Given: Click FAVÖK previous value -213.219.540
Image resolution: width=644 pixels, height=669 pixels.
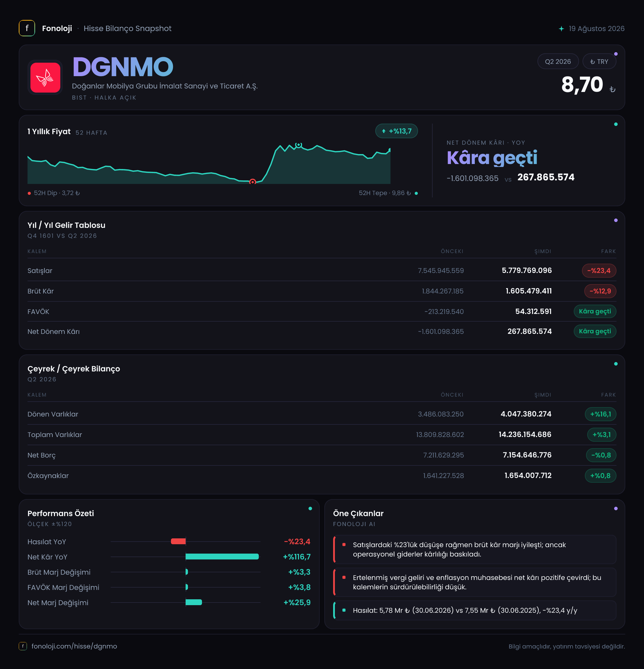Looking at the screenshot, I should click(x=444, y=312).
